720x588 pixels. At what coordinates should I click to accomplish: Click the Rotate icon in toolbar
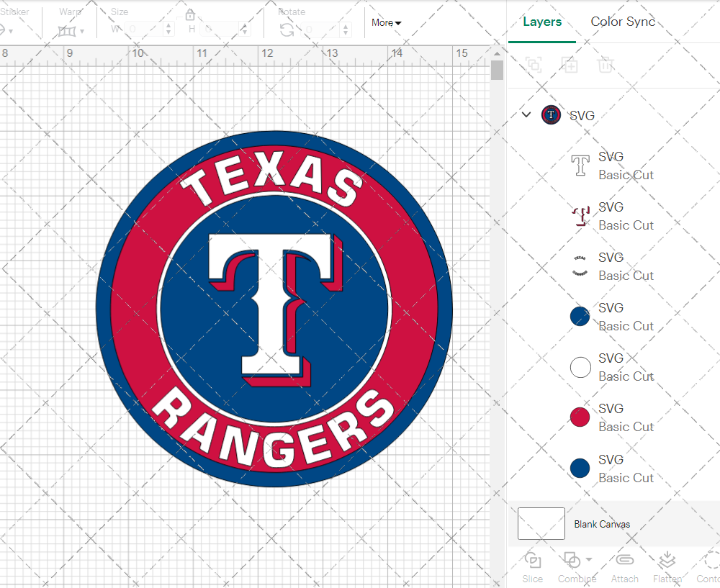pos(287,30)
